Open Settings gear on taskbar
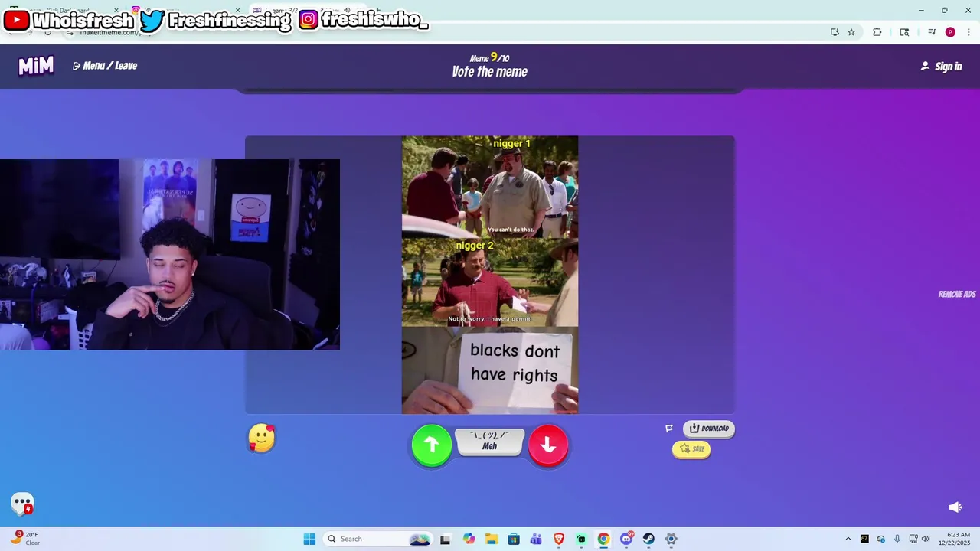 (x=671, y=539)
